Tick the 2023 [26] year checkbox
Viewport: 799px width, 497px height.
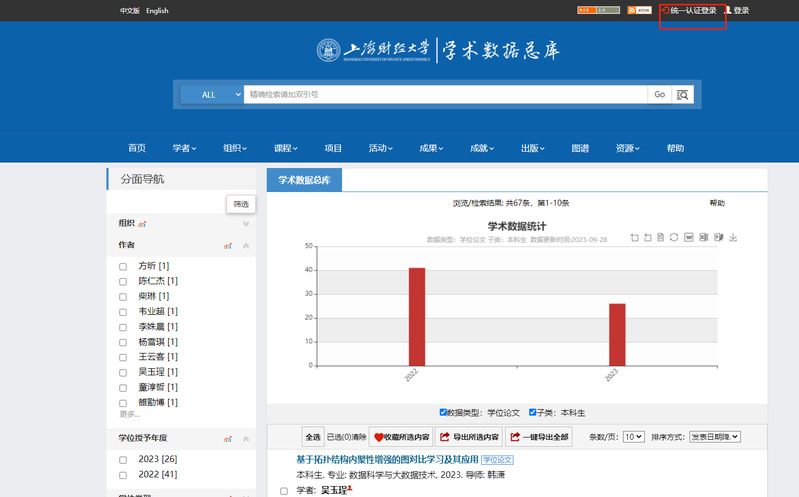(x=123, y=460)
